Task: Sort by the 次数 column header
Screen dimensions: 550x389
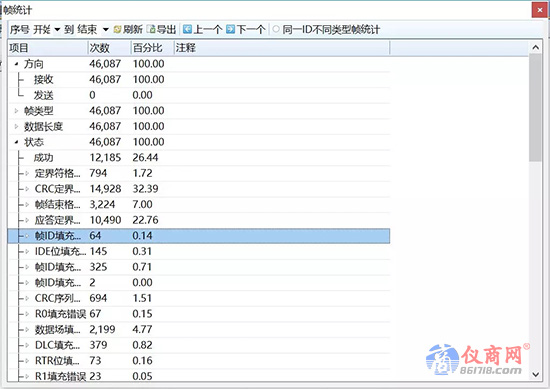Action: click(x=109, y=48)
